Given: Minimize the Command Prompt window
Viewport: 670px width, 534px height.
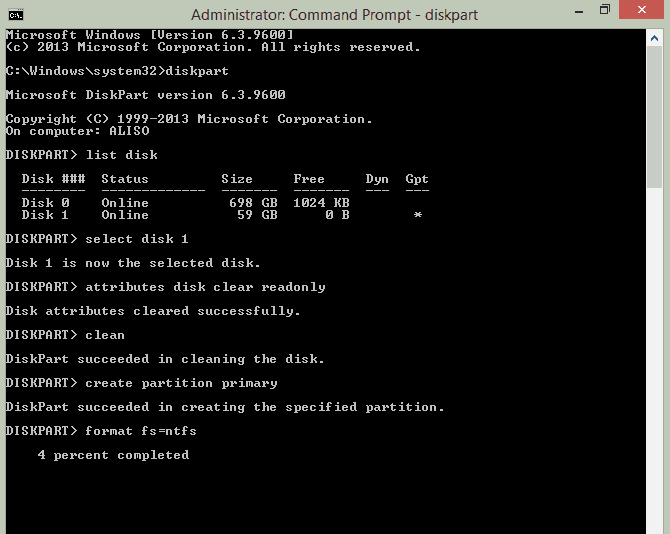Looking at the screenshot, I should (x=579, y=12).
